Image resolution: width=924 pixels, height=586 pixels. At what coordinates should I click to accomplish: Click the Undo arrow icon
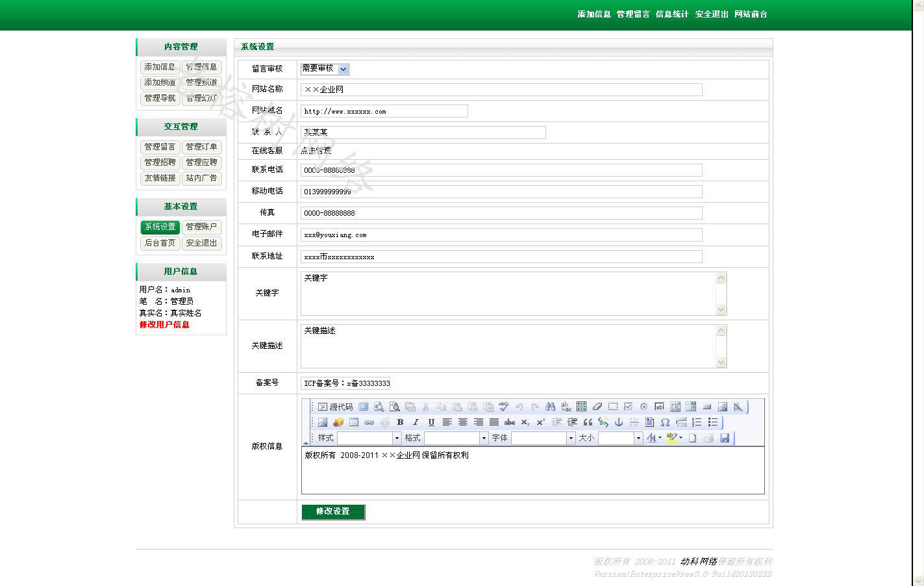pos(519,407)
